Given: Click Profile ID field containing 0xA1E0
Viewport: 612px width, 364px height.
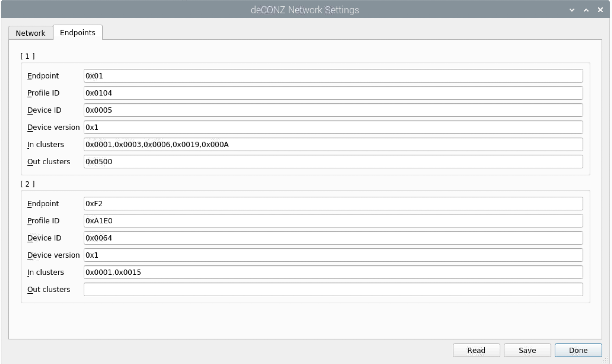Looking at the screenshot, I should (333, 221).
